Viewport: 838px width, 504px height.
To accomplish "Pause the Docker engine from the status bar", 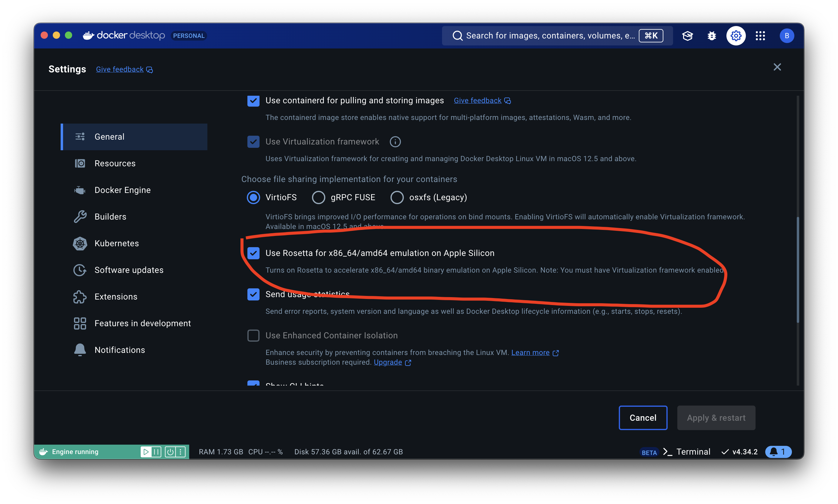I will click(156, 452).
